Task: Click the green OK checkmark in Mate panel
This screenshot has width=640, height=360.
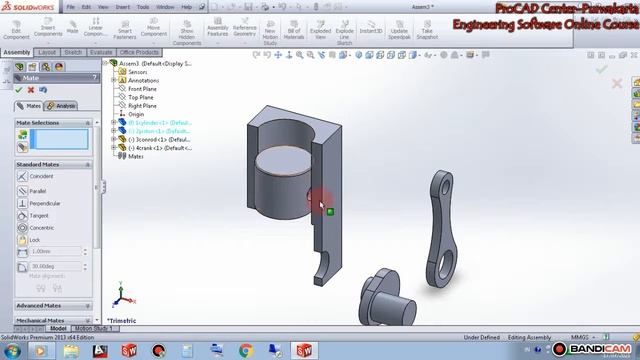Action: click(18, 89)
